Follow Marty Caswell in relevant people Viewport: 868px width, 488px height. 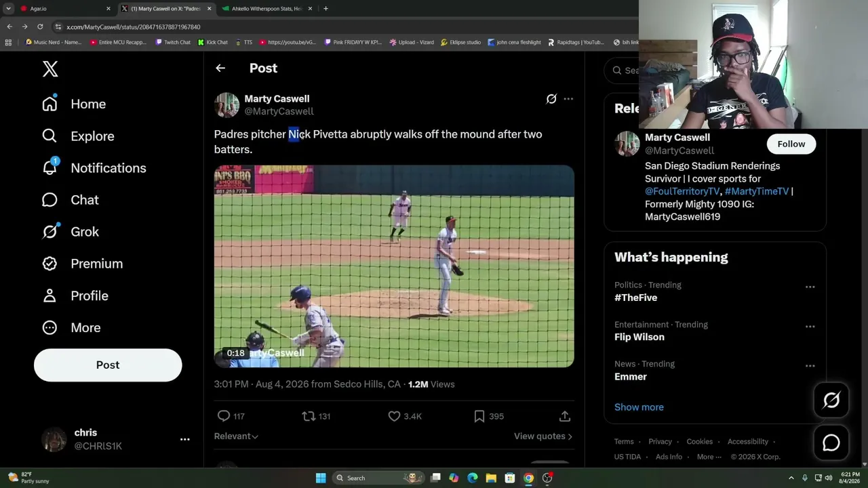(x=791, y=144)
